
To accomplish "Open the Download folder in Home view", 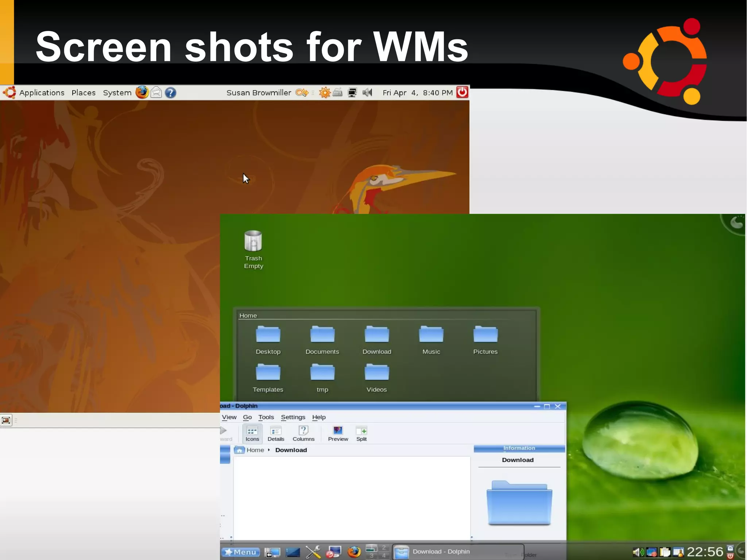I will [377, 340].
